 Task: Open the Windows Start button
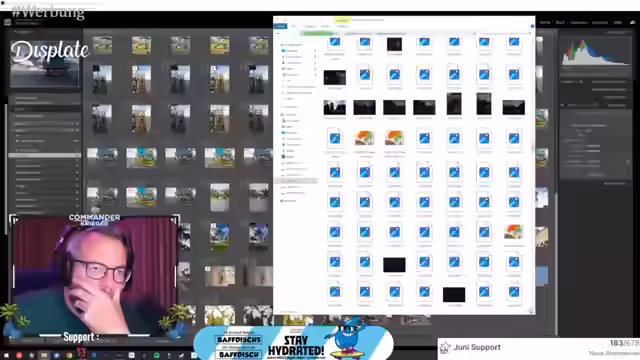[x=6, y=355]
